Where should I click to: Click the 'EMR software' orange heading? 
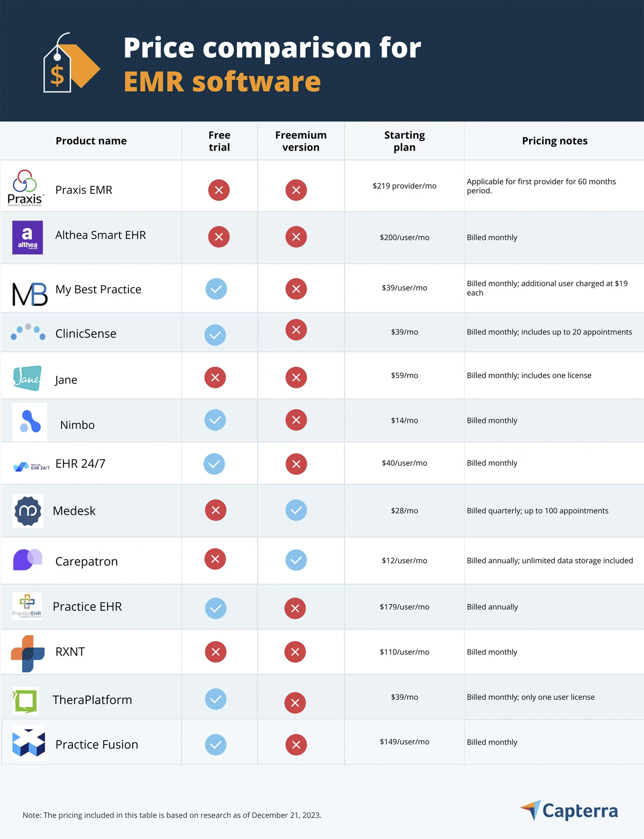(x=222, y=82)
